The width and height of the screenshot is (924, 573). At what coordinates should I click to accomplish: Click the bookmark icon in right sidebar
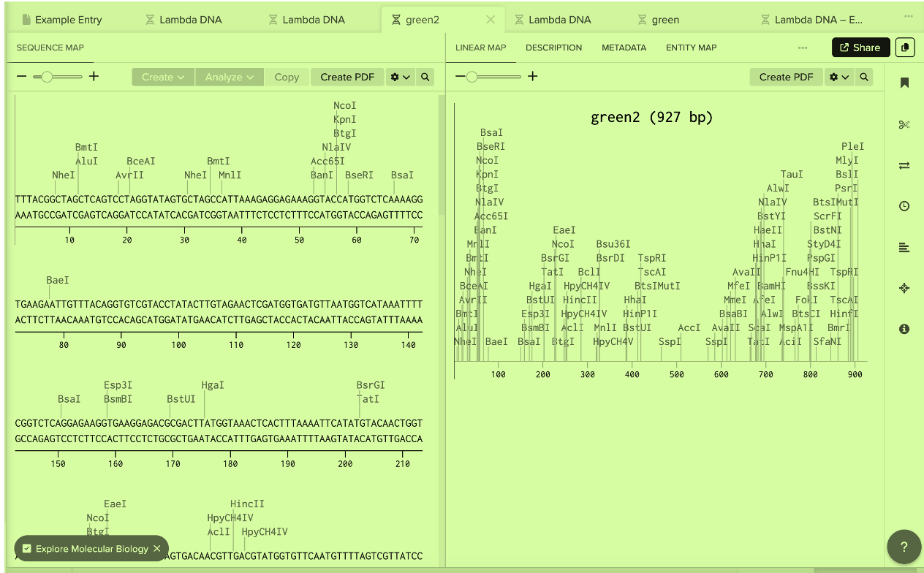[904, 83]
